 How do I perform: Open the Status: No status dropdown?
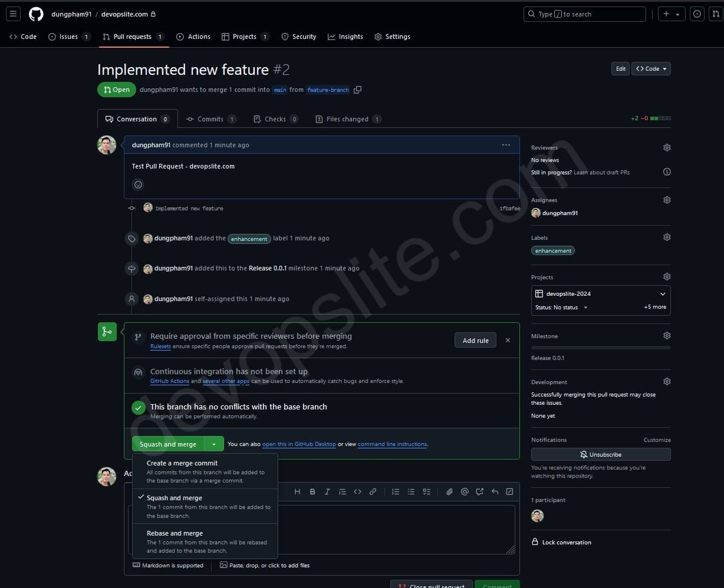561,308
